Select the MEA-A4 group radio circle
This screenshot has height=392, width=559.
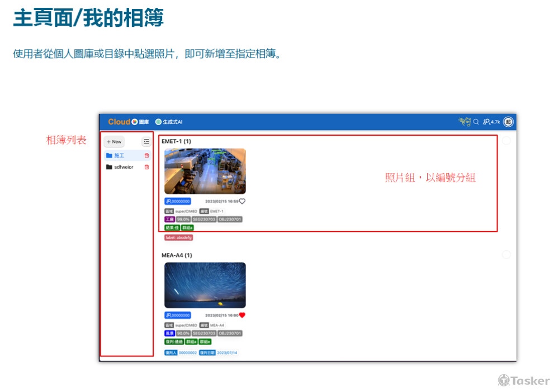[506, 255]
